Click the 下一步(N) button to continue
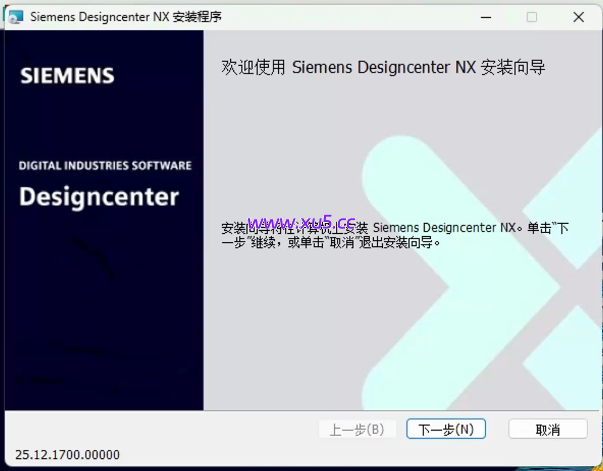 pyautogui.click(x=446, y=429)
